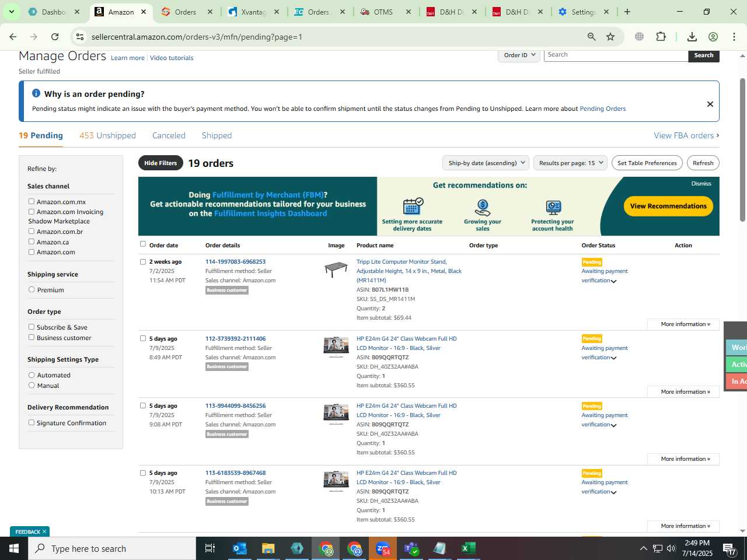Check the Amazon.com.br filter

pyautogui.click(x=32, y=231)
